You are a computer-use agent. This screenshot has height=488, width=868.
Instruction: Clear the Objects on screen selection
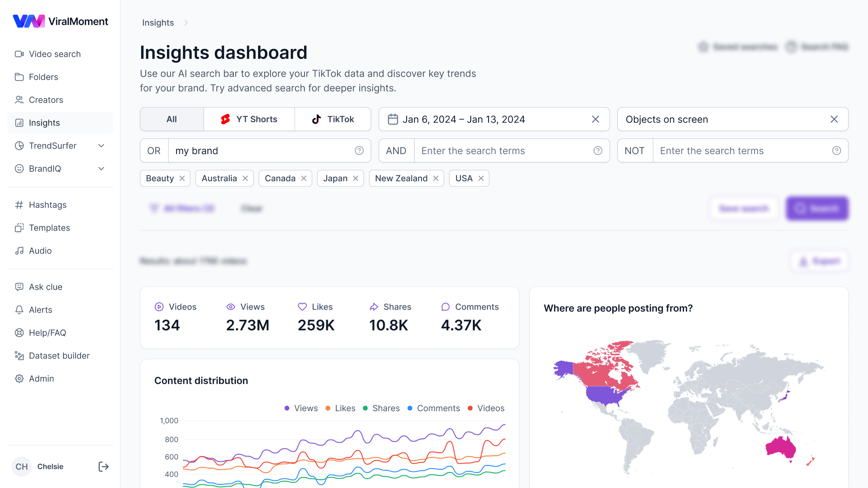[x=834, y=119]
